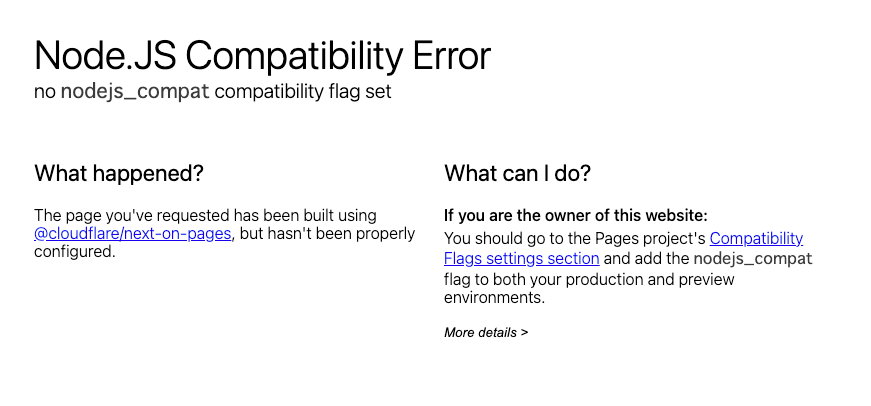
Task: Click the word "Error" in the main title
Action: click(x=452, y=56)
